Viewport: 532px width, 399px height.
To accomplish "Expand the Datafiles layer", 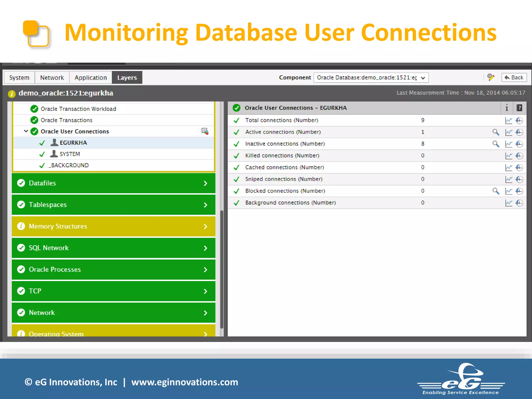I will 114,183.
